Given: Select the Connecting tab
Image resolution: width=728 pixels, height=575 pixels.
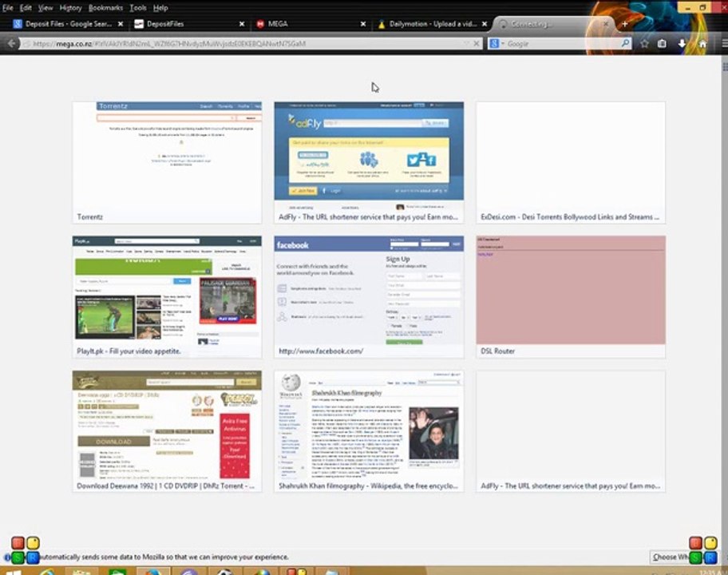Looking at the screenshot, I should 552,24.
